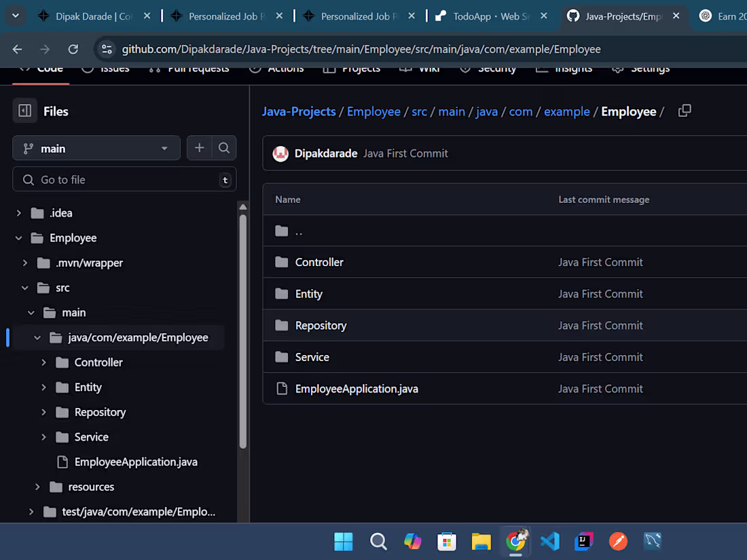Image resolution: width=747 pixels, height=560 pixels.
Task: Open Repository folder in file table
Action: point(321,326)
